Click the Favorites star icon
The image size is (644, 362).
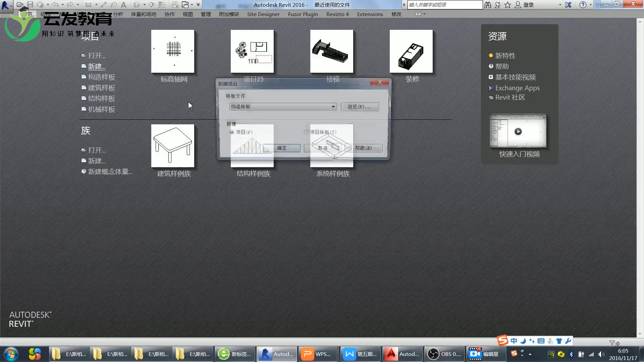point(507,5)
